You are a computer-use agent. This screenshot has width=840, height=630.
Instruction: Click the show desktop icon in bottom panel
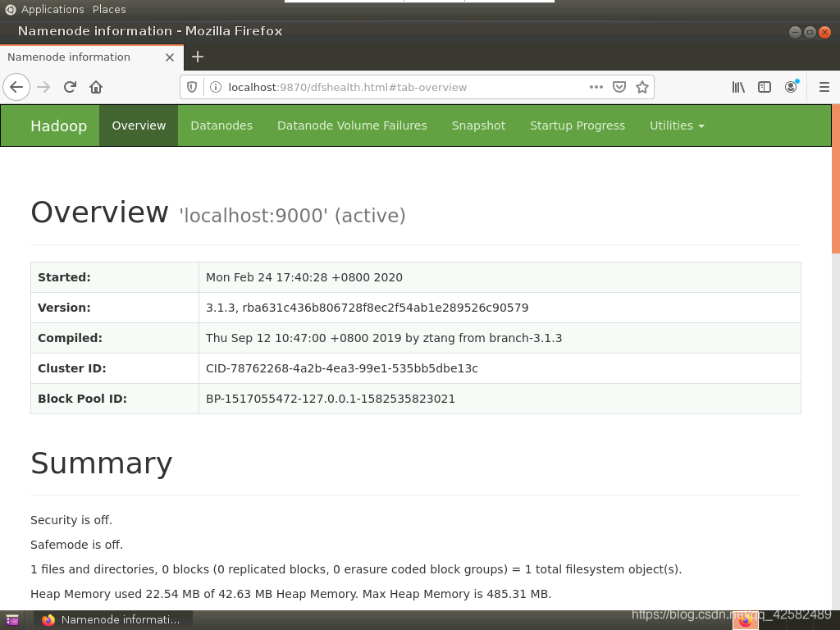tap(11, 620)
